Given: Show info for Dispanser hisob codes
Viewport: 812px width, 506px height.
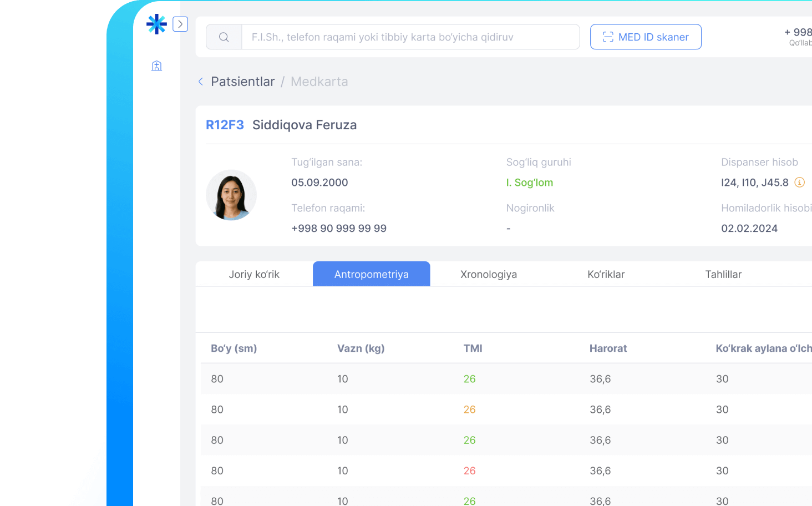Looking at the screenshot, I should [799, 183].
